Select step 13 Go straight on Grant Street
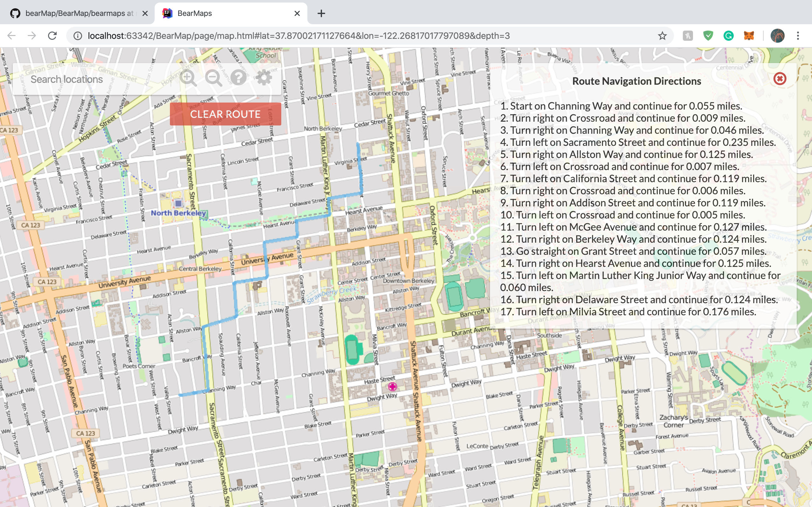The height and width of the screenshot is (507, 812). (633, 251)
